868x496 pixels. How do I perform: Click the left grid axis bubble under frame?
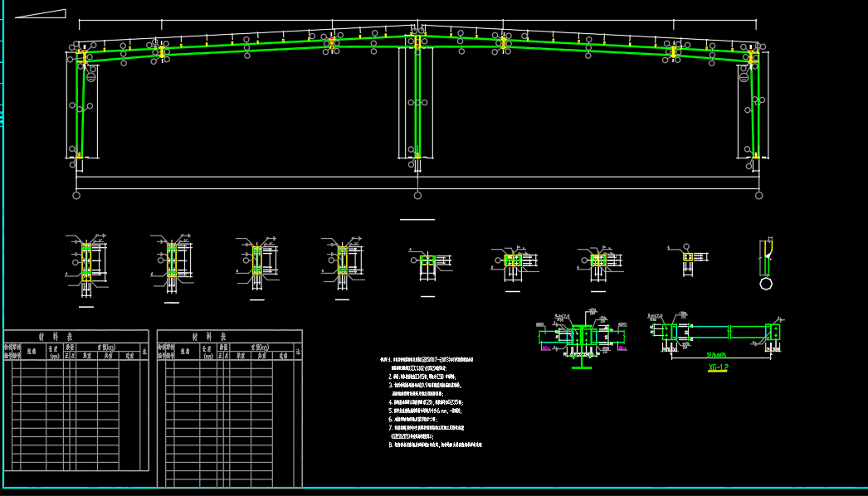coord(76,195)
